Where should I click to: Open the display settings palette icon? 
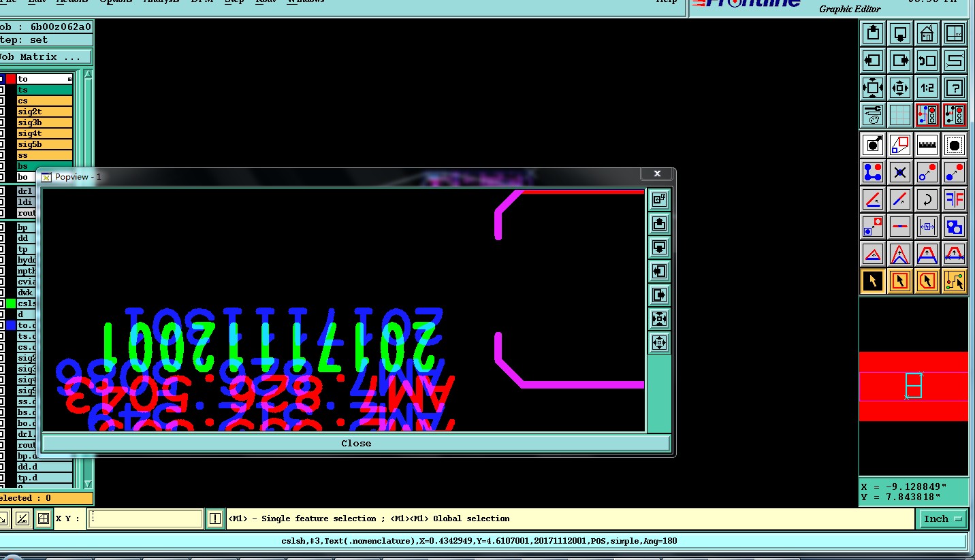point(873,115)
